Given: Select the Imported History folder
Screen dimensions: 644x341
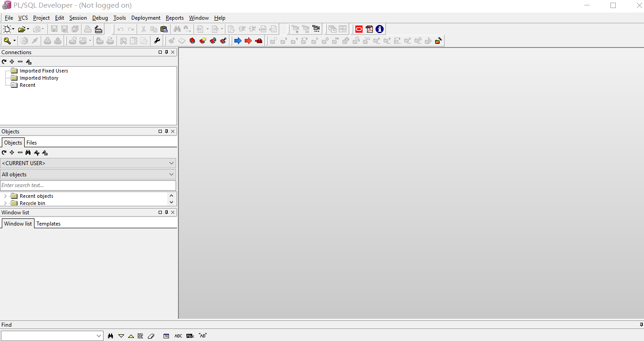Looking at the screenshot, I should pyautogui.click(x=39, y=78).
